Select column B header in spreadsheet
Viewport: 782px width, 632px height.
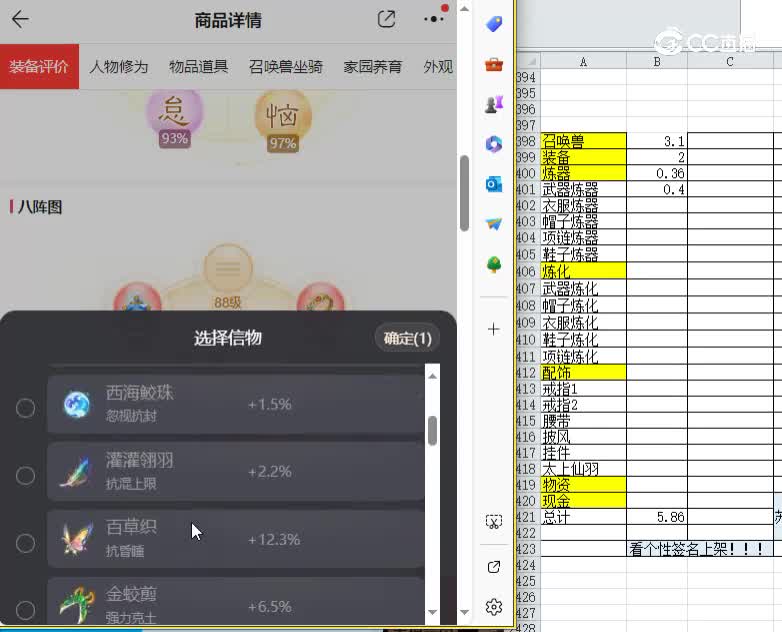[x=657, y=61]
